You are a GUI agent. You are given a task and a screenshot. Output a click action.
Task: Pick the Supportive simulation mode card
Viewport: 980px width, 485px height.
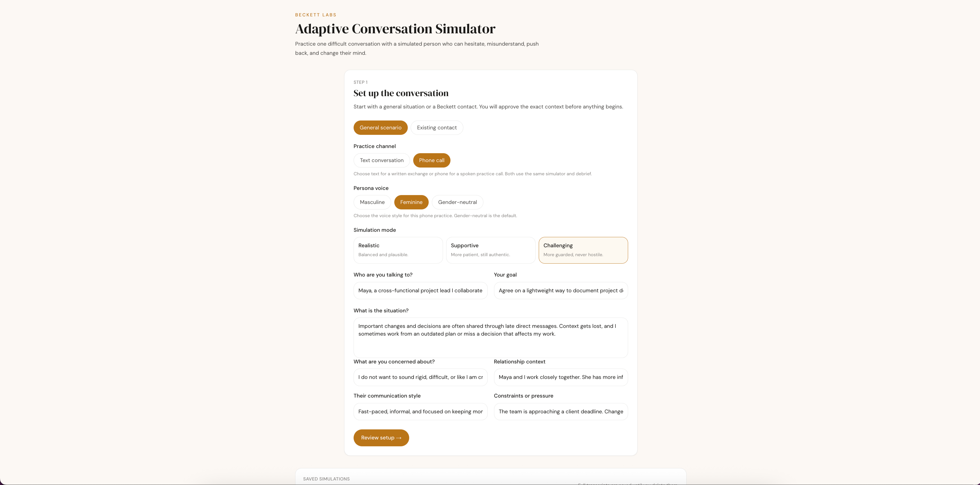490,250
